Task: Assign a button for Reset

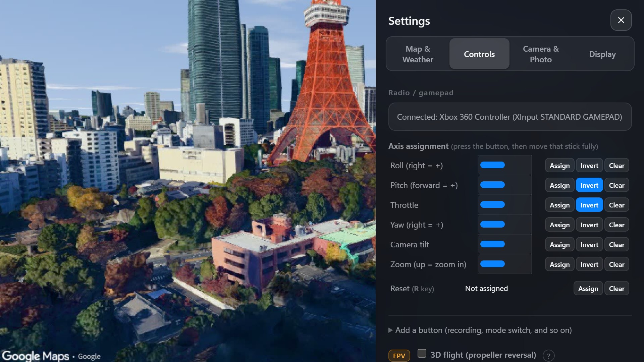Action: [x=588, y=289]
